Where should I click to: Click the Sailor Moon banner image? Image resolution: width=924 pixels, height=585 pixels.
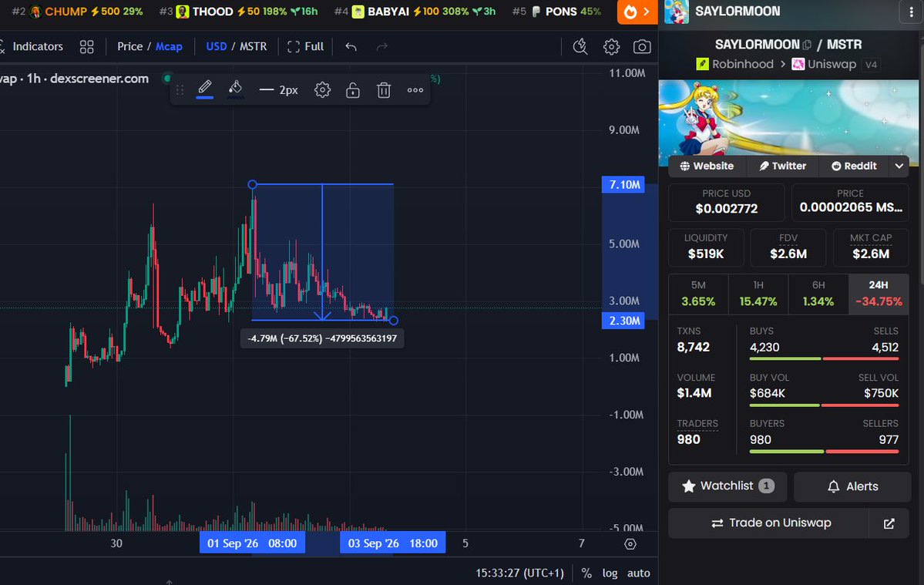coord(788,118)
